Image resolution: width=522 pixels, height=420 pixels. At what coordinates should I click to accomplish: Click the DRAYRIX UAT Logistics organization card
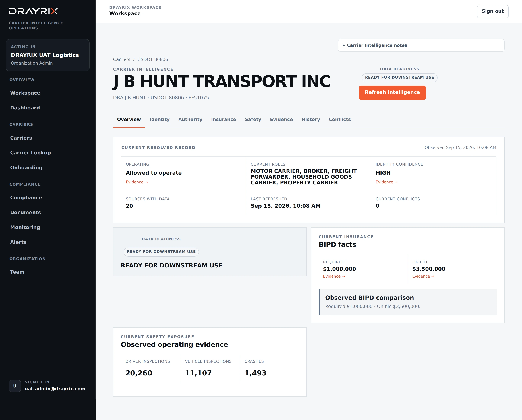(x=48, y=55)
